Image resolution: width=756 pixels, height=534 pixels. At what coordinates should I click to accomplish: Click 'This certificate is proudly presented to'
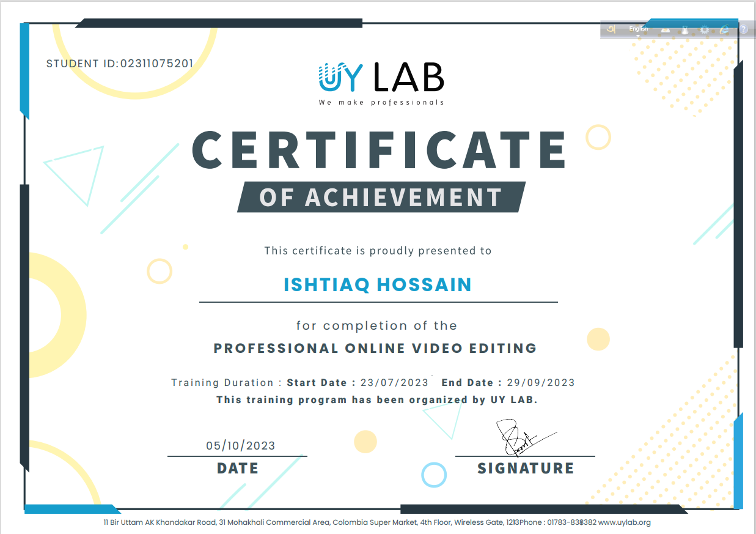tap(378, 250)
